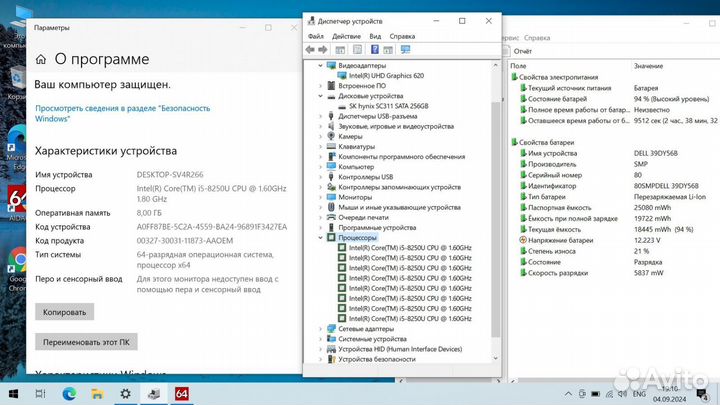The image size is (720, 405).
Task: Click the Степень износа row in AIDA64
Action: pos(615,251)
